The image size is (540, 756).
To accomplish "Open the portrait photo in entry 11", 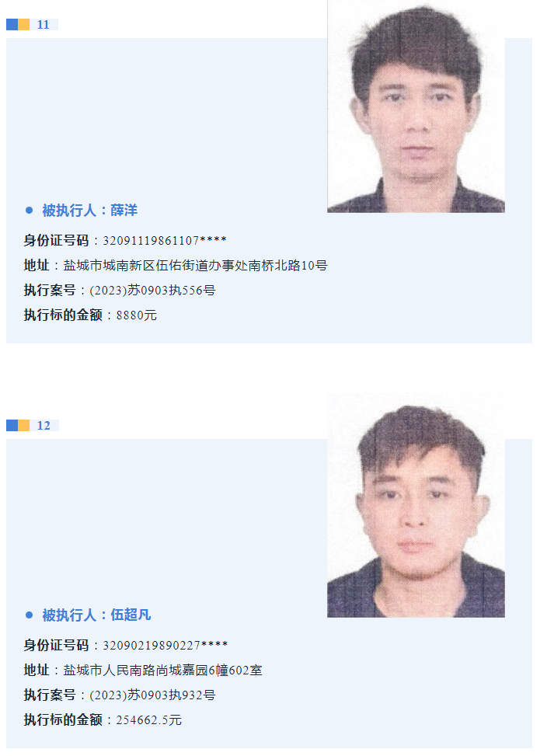I will click(x=416, y=106).
